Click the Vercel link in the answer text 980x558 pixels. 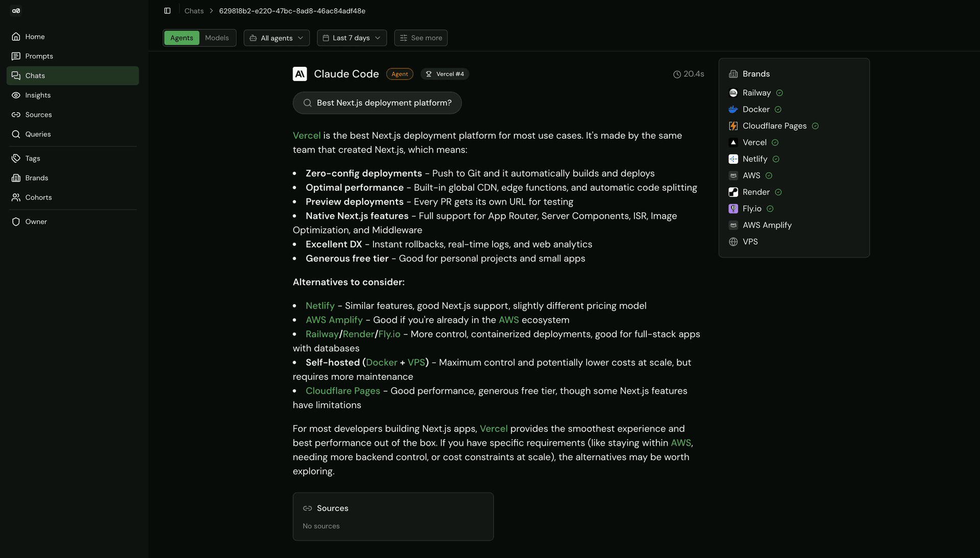pyautogui.click(x=306, y=136)
